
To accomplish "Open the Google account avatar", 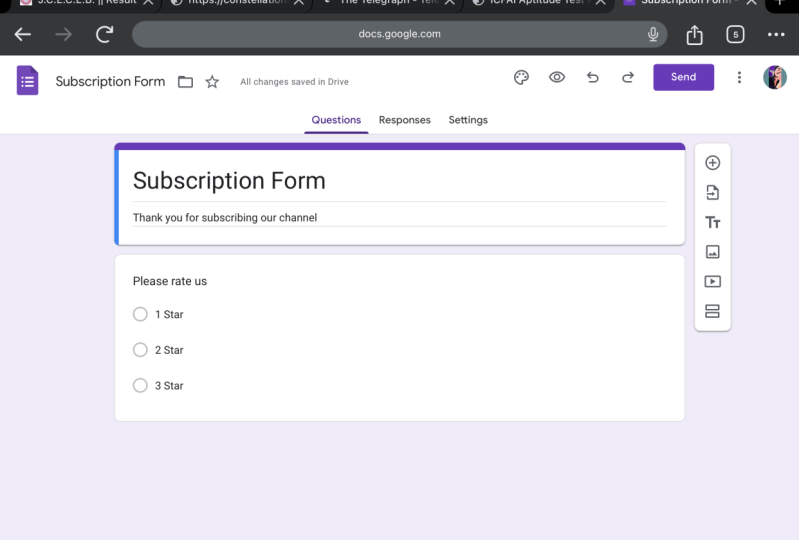I will (775, 77).
